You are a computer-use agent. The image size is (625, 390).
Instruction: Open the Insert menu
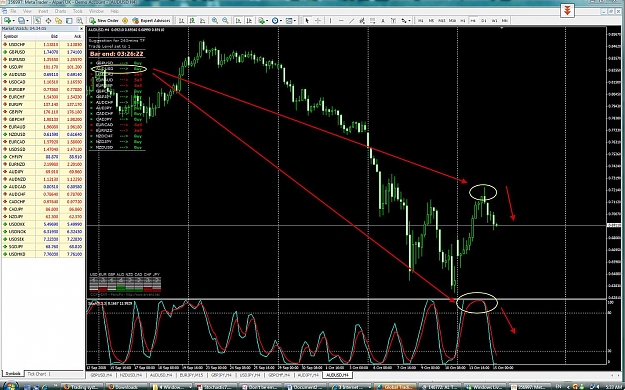43,11
